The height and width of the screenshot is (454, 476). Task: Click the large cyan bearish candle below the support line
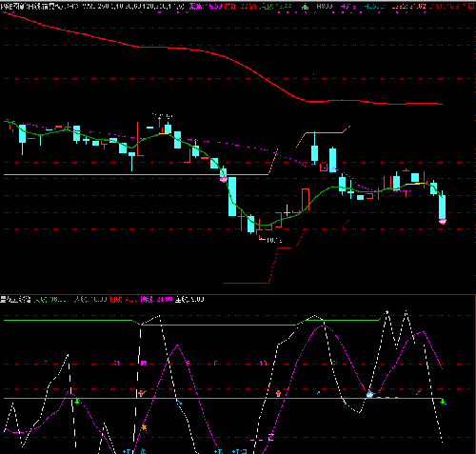pyautogui.click(x=232, y=197)
